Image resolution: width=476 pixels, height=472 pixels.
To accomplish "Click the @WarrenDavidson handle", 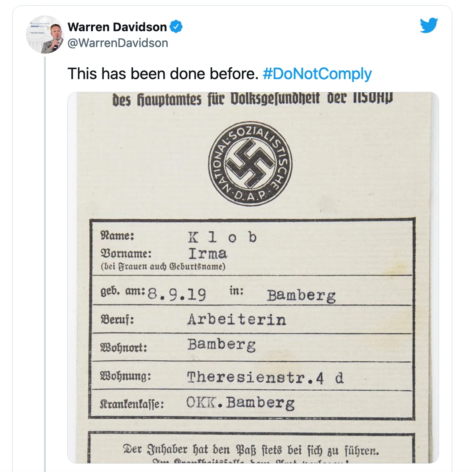I will point(117,43).
